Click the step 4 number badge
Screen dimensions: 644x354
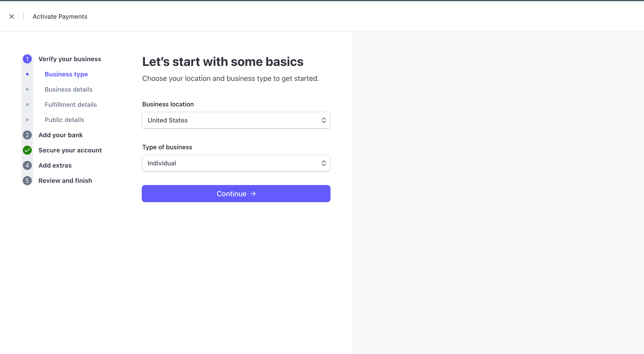click(x=27, y=165)
